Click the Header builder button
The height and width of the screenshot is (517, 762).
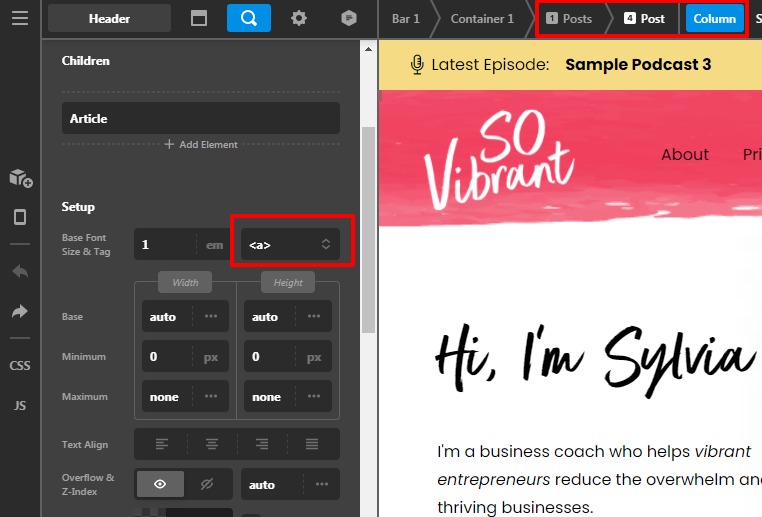point(109,18)
